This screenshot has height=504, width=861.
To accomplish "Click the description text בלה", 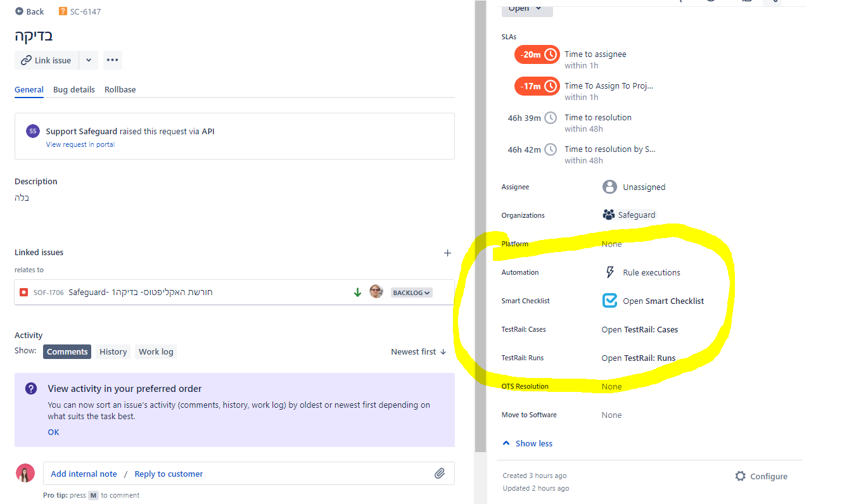I will point(22,198).
